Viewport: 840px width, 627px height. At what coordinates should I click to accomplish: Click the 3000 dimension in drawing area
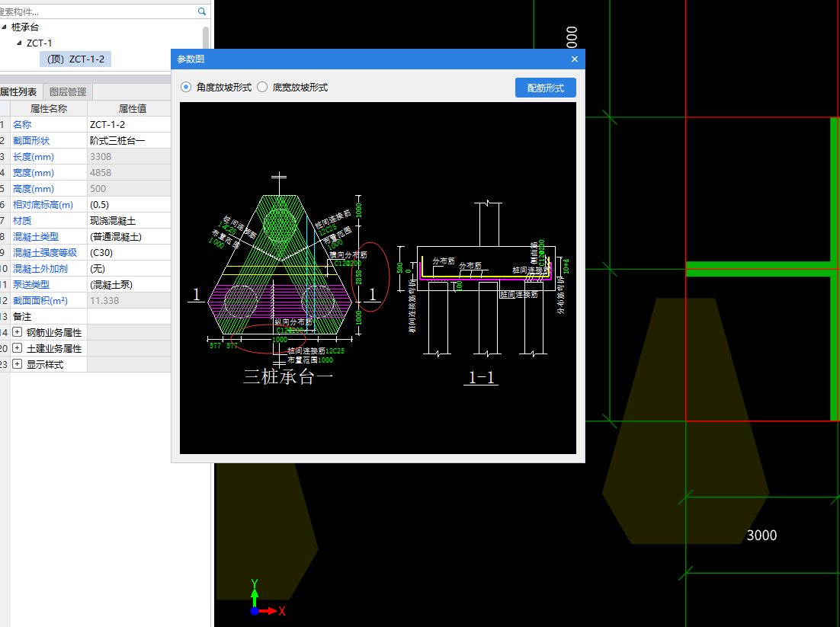[x=761, y=536]
